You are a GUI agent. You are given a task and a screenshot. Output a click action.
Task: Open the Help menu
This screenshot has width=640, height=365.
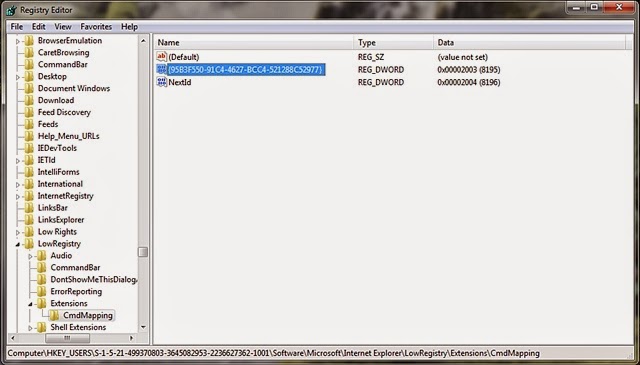[129, 27]
